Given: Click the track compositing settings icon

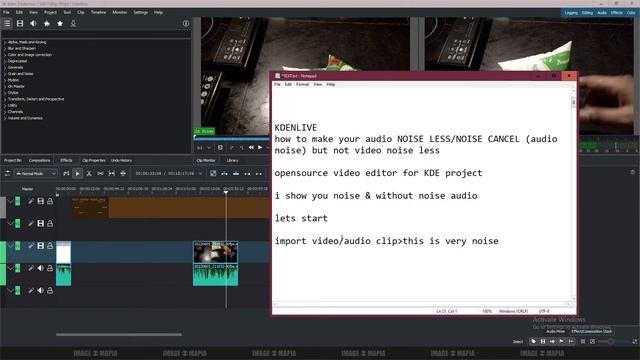Looking at the screenshot, I should (x=7, y=173).
